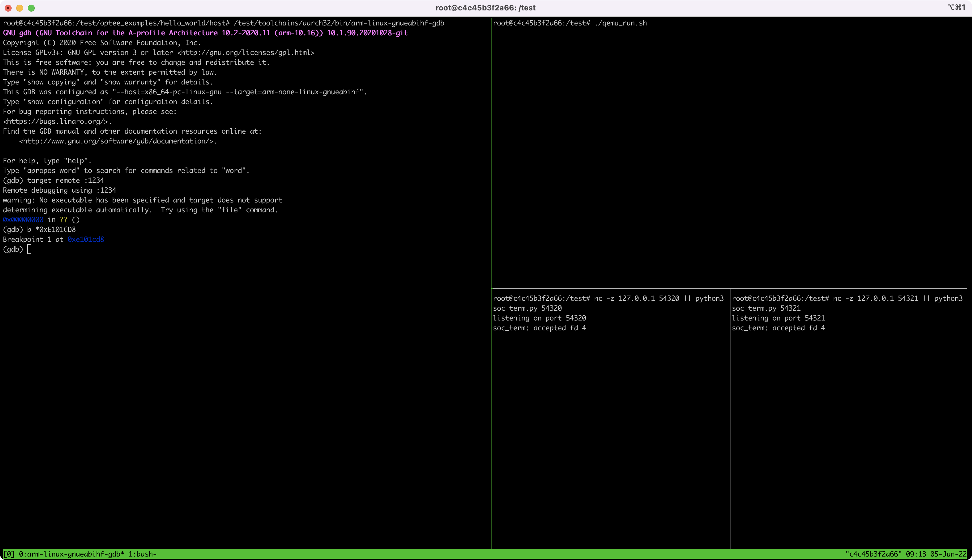972x560 pixels.
Task: Click the "There is NO WARRANTY" line
Action: coord(110,72)
